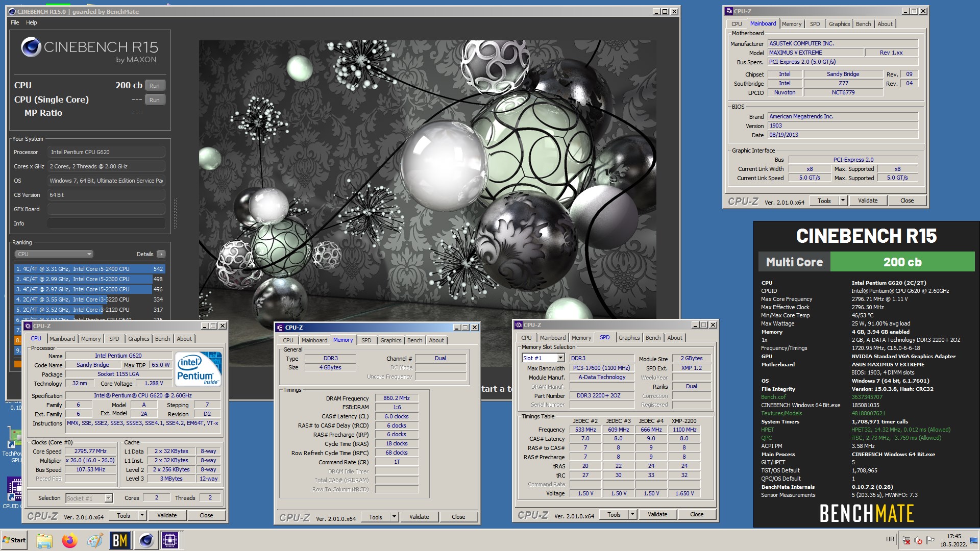Click the TechPowerUp GPU-Z desktop shortcut
The width and height of the screenshot is (980, 551).
[12, 444]
